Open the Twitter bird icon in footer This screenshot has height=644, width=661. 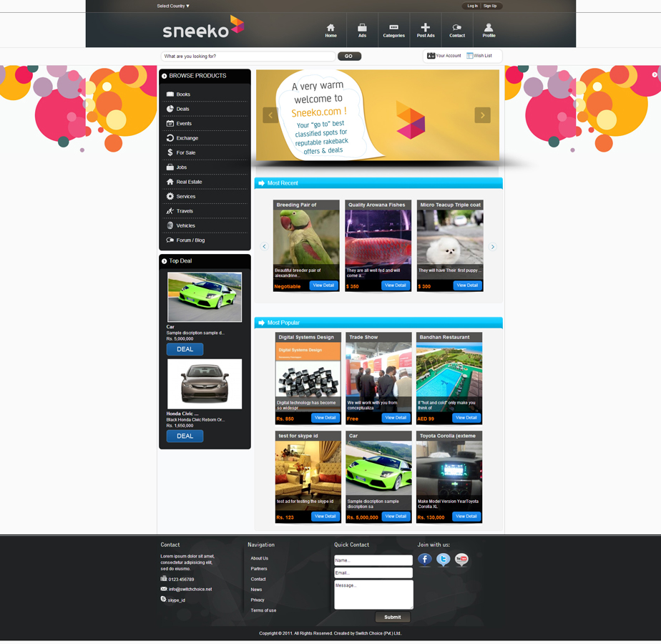[x=443, y=560]
